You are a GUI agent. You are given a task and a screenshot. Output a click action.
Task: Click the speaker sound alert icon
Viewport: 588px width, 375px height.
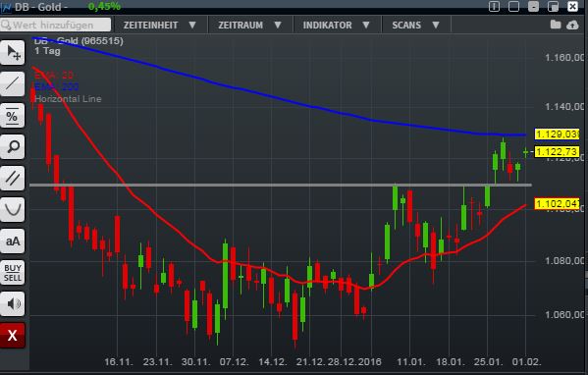13,303
